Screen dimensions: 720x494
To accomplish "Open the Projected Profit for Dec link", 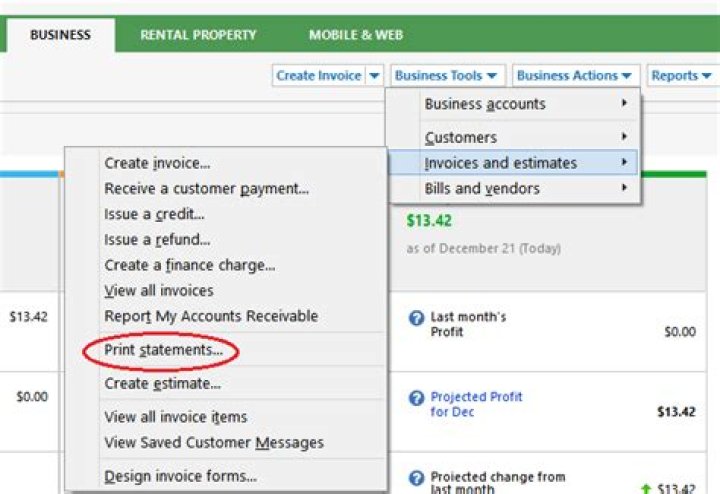I will 476,404.
